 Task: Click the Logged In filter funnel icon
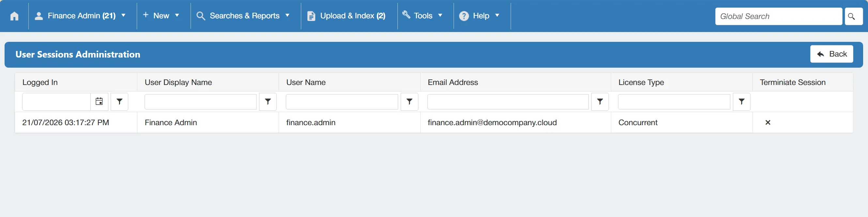coord(119,102)
